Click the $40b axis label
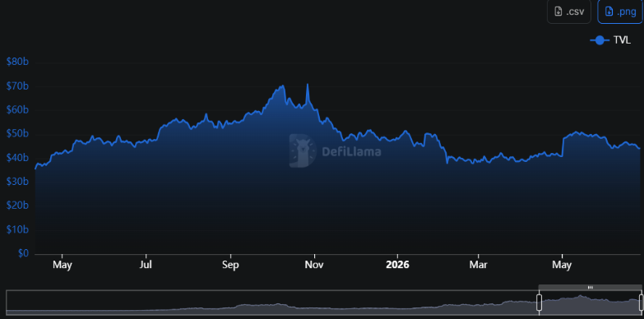644x319 pixels. click(17, 158)
